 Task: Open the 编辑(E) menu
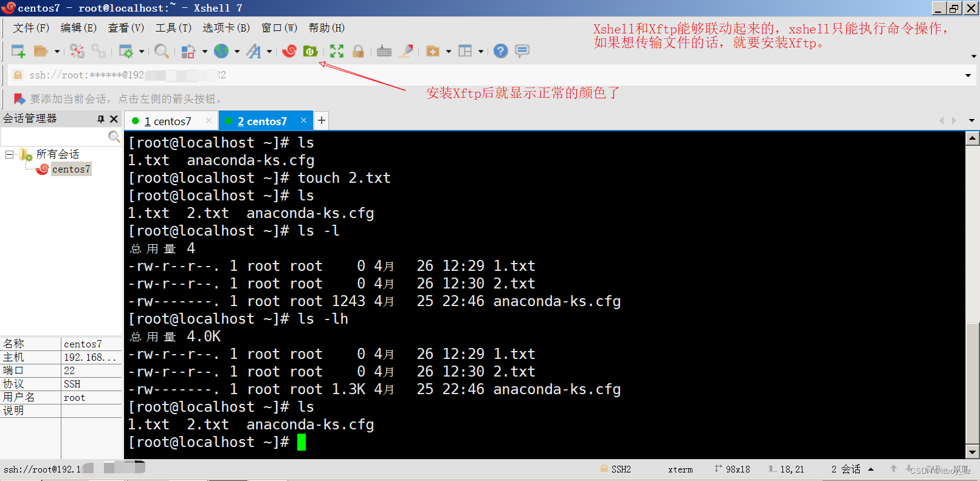point(78,28)
